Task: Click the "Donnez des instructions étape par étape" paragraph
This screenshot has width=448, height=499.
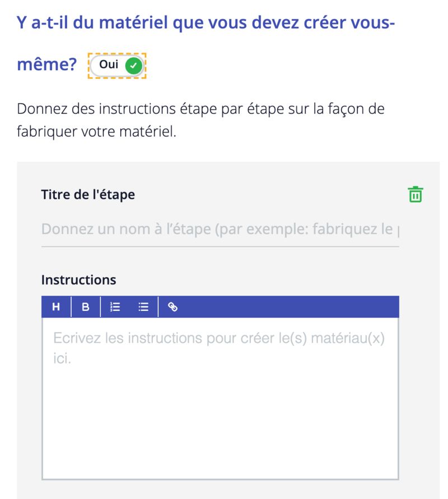Action: point(200,109)
